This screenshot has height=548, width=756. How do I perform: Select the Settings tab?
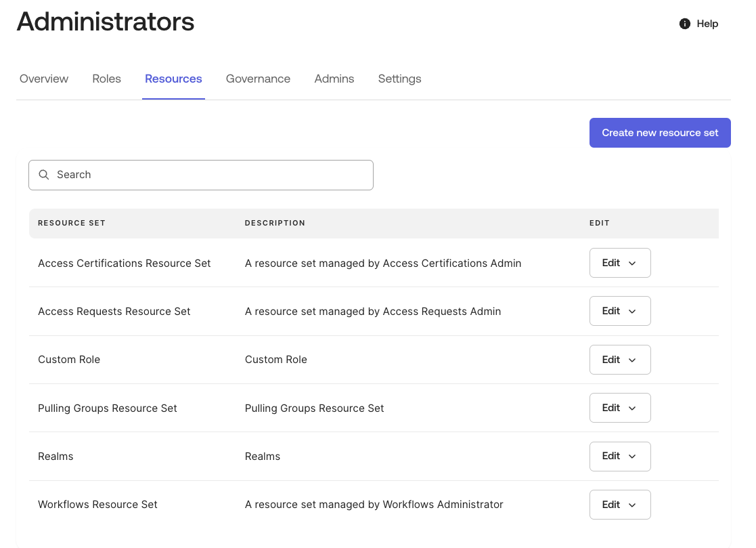point(399,79)
